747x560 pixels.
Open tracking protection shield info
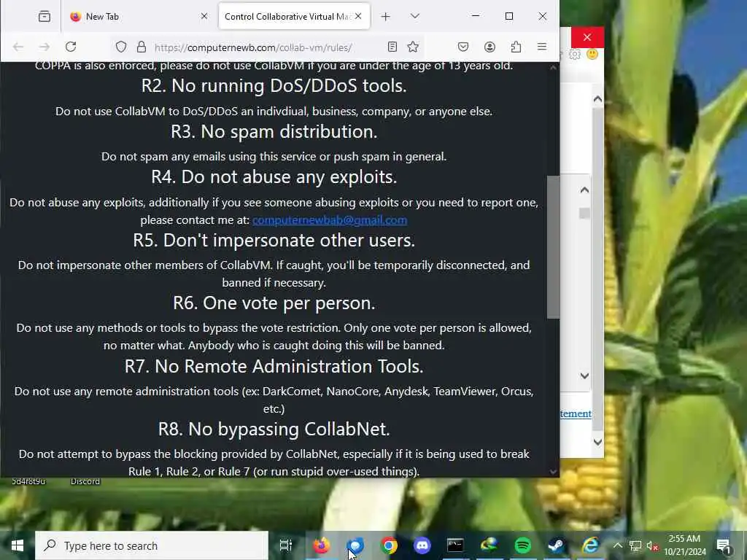(121, 47)
